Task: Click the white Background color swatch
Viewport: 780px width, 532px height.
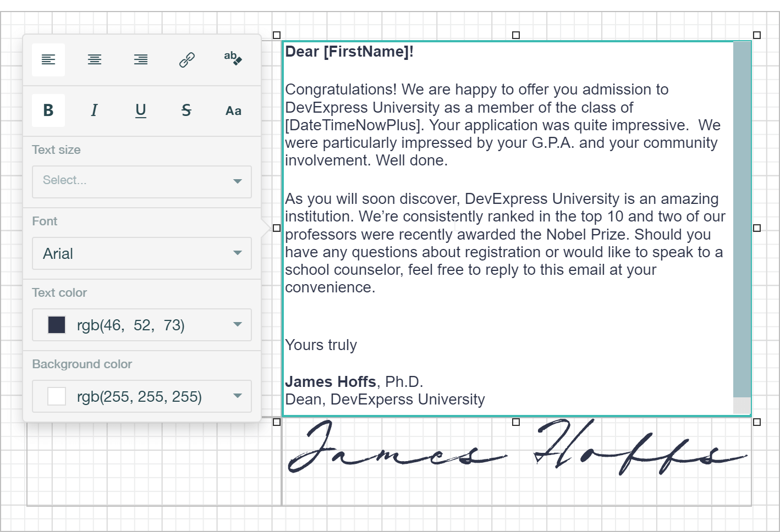Action: [56, 396]
